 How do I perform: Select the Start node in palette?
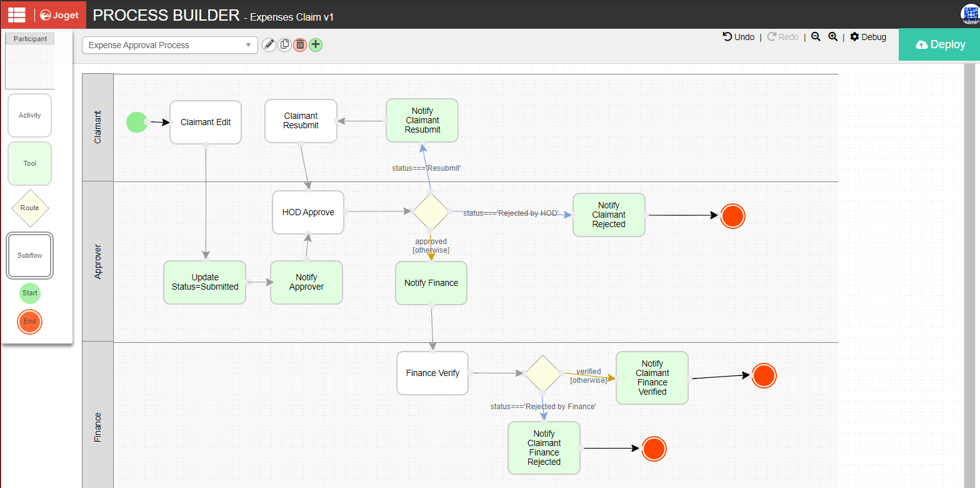tap(30, 293)
